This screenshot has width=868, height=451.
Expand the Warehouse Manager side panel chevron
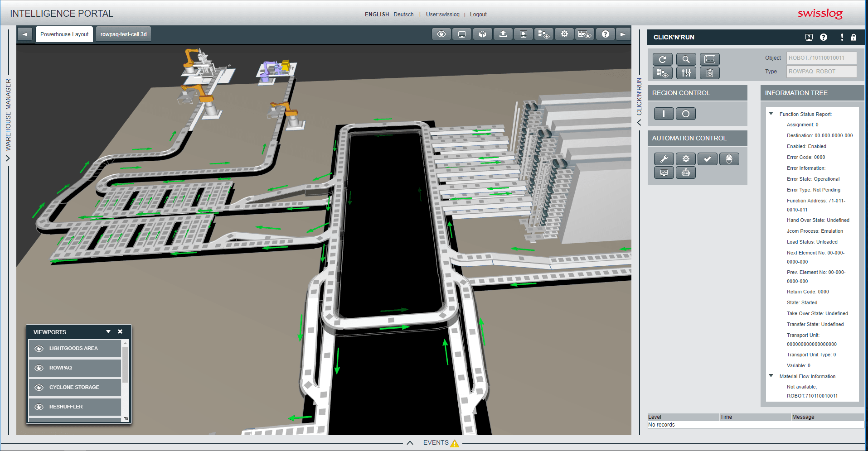click(x=8, y=158)
